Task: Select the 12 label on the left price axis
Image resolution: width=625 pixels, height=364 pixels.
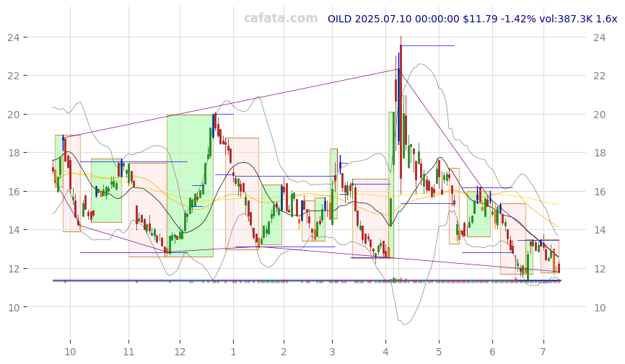Action: [13, 269]
